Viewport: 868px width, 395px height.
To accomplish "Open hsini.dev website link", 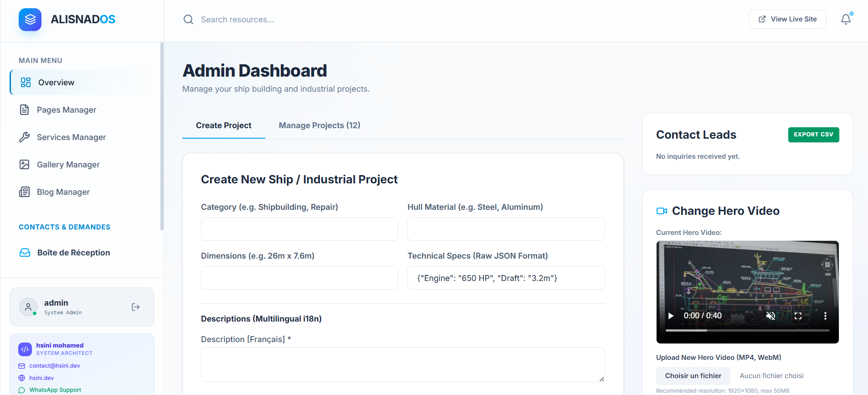I will 41,378.
